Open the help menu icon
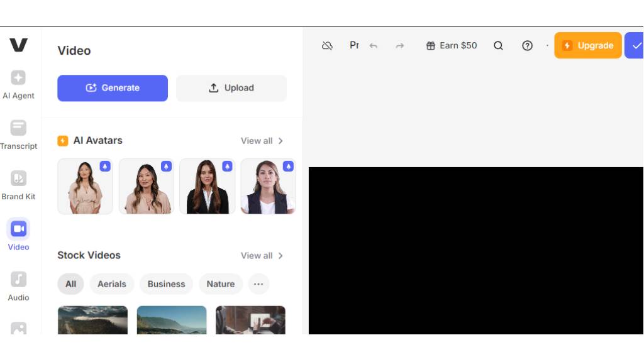 coord(527,45)
